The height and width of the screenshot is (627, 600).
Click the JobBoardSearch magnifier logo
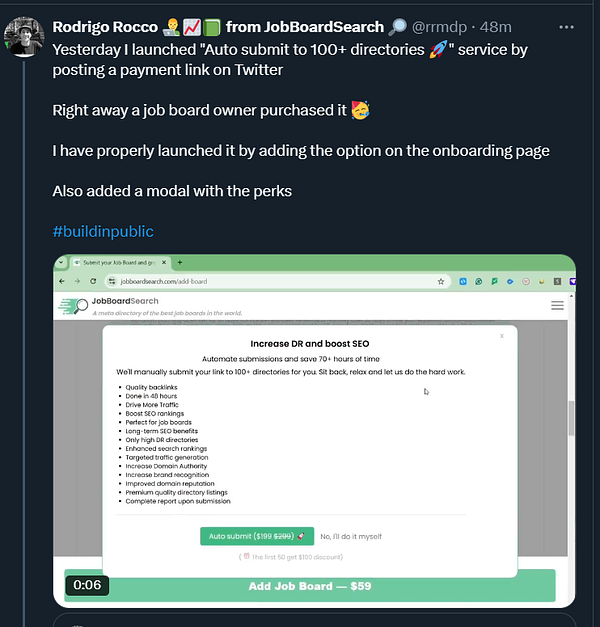pyautogui.click(x=71, y=306)
